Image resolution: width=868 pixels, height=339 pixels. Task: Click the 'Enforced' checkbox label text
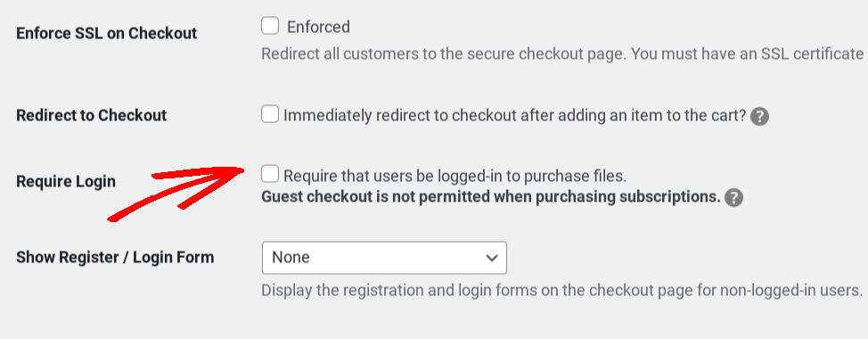(x=318, y=27)
